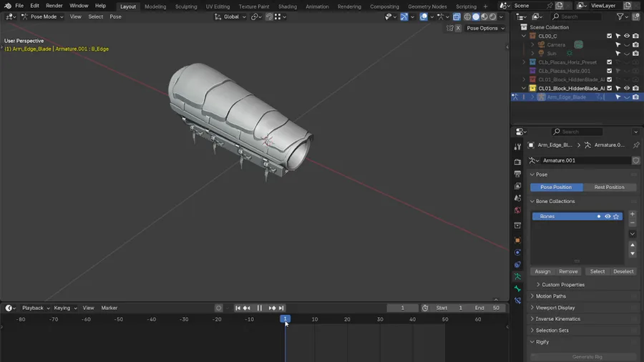
Task: Uncheck the CLb_Placas_Horiz_Preset collection checkbox
Action: pos(610,62)
